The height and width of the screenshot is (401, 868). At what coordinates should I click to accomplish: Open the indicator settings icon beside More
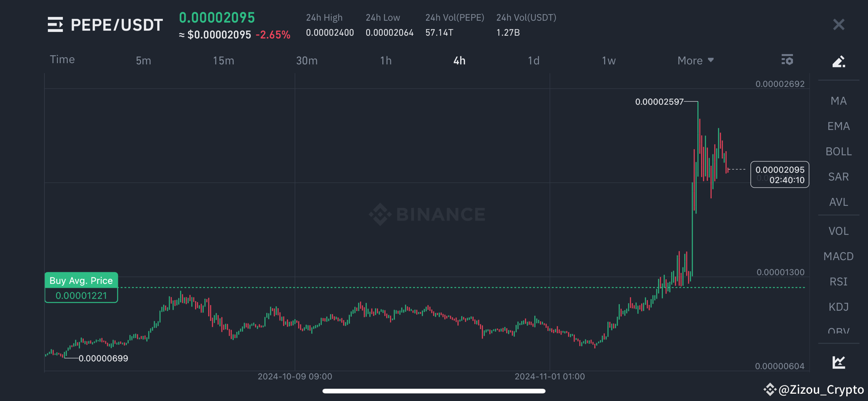click(x=787, y=60)
